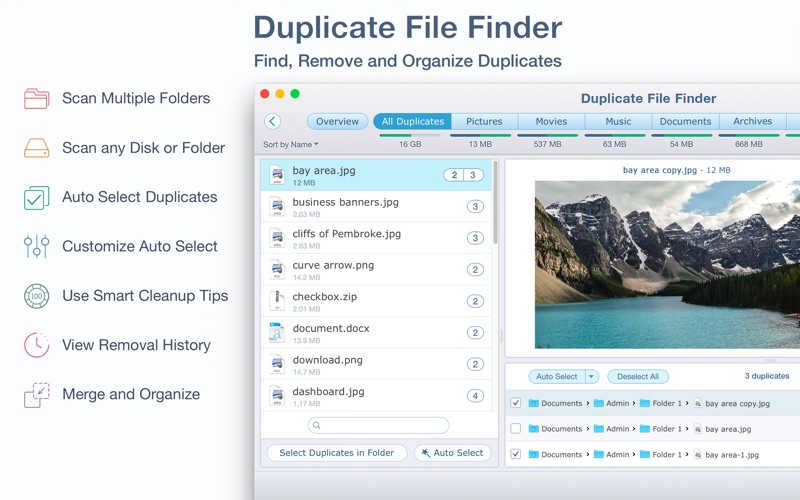Select the curve arrow.png list row
Screen dimensions: 800x500
click(x=377, y=270)
